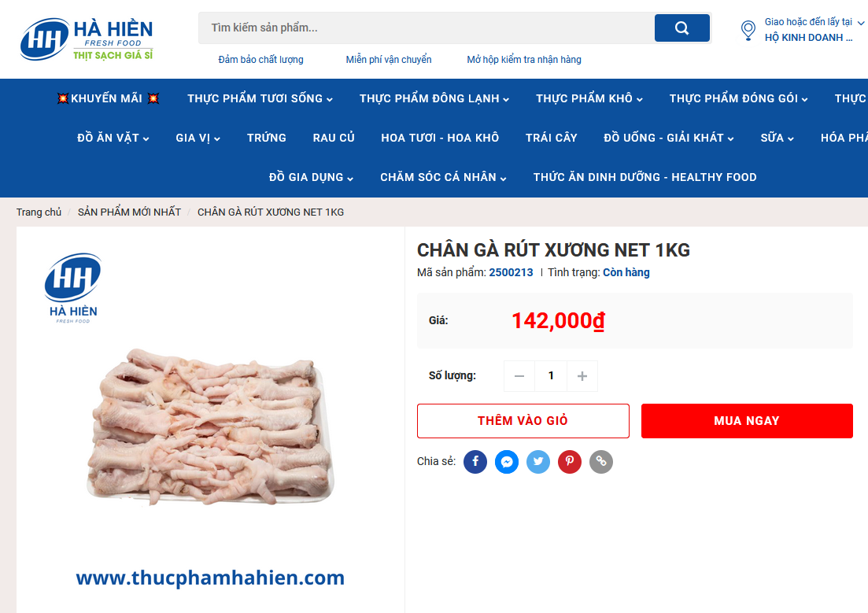The height and width of the screenshot is (613, 868).
Task: Share on Twitter icon
Action: coord(538,461)
